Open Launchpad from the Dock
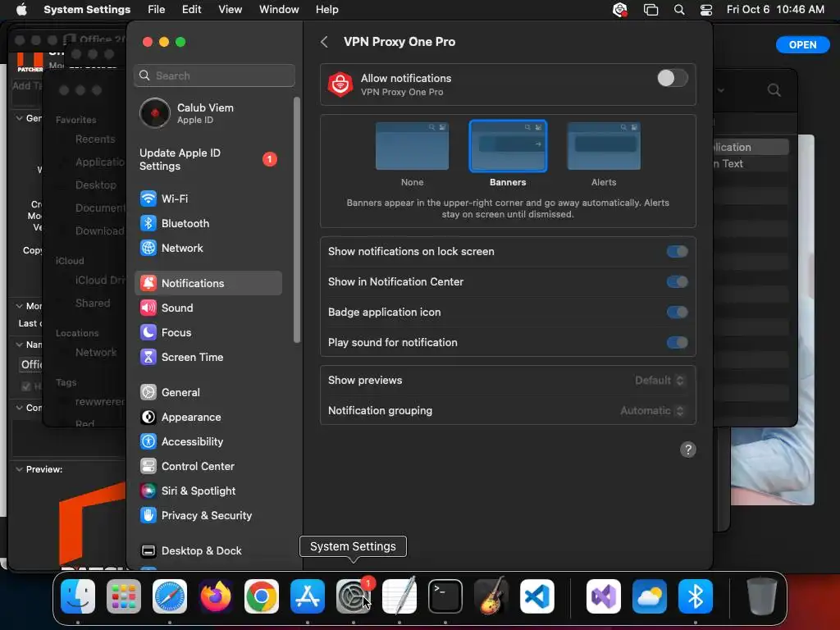The width and height of the screenshot is (840, 630). click(124, 596)
